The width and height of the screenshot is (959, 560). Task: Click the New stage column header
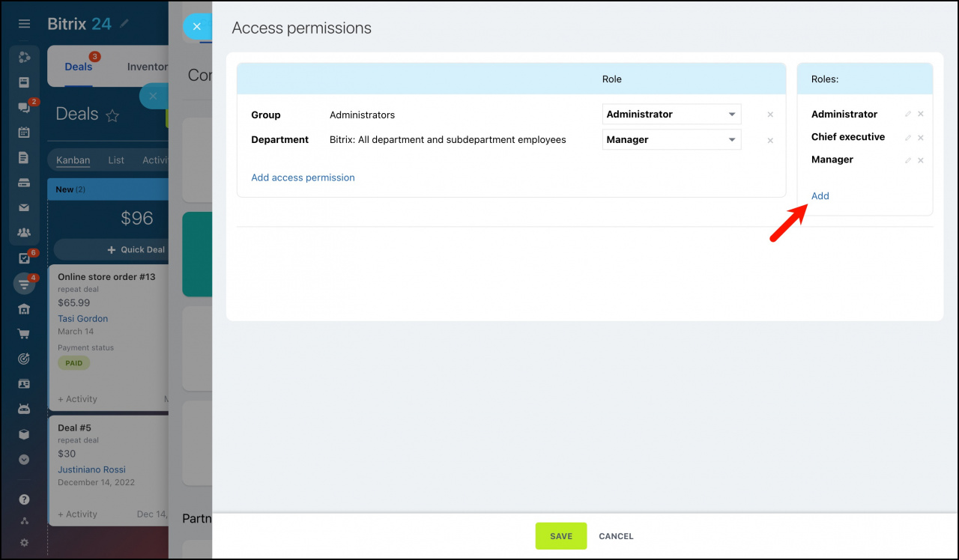pyautogui.click(x=108, y=189)
